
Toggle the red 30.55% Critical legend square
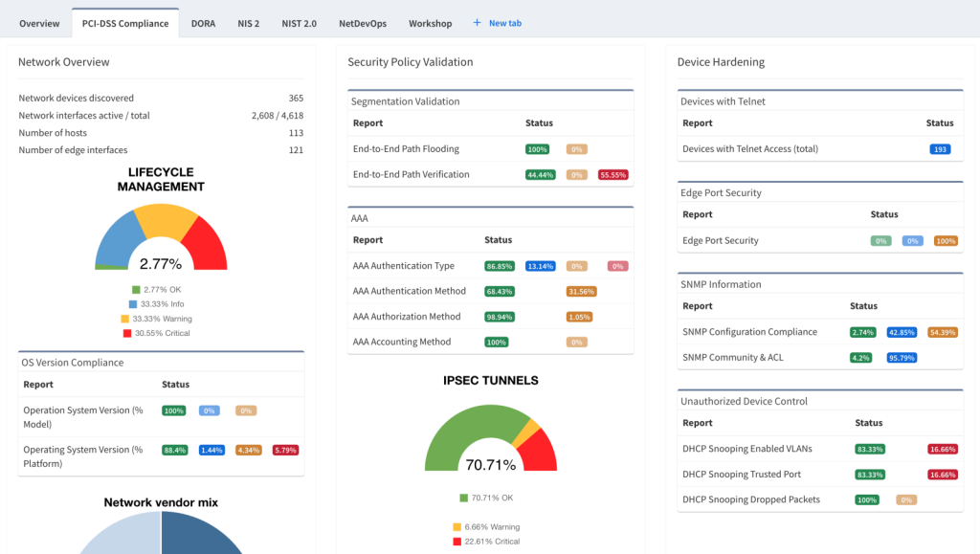[127, 333]
